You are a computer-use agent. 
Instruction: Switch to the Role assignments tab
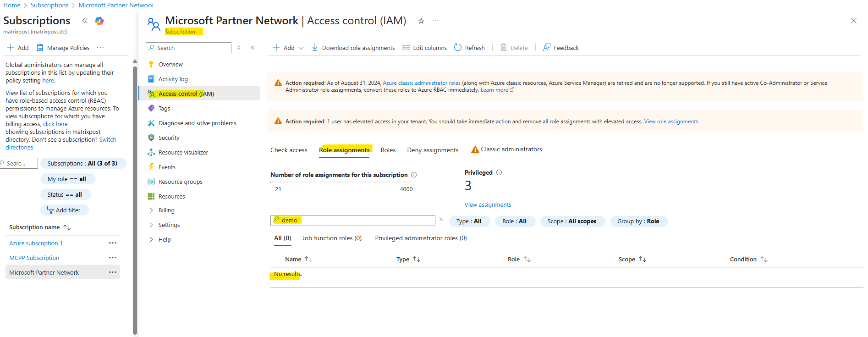tap(344, 150)
